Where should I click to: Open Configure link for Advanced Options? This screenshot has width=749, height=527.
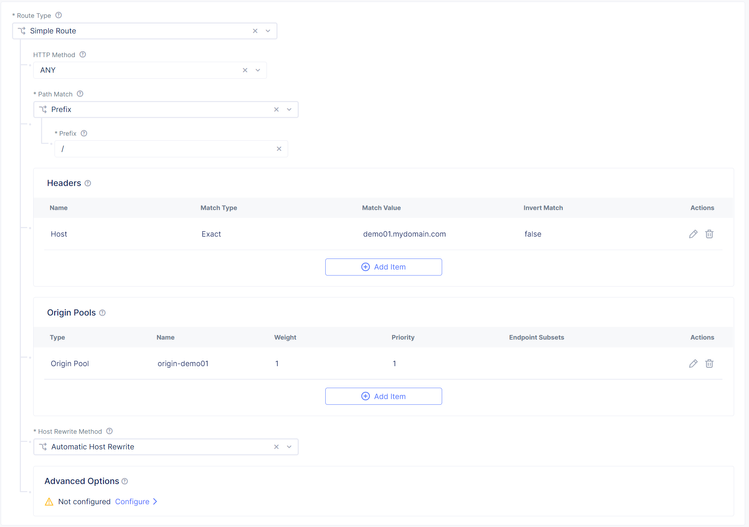[x=136, y=502]
